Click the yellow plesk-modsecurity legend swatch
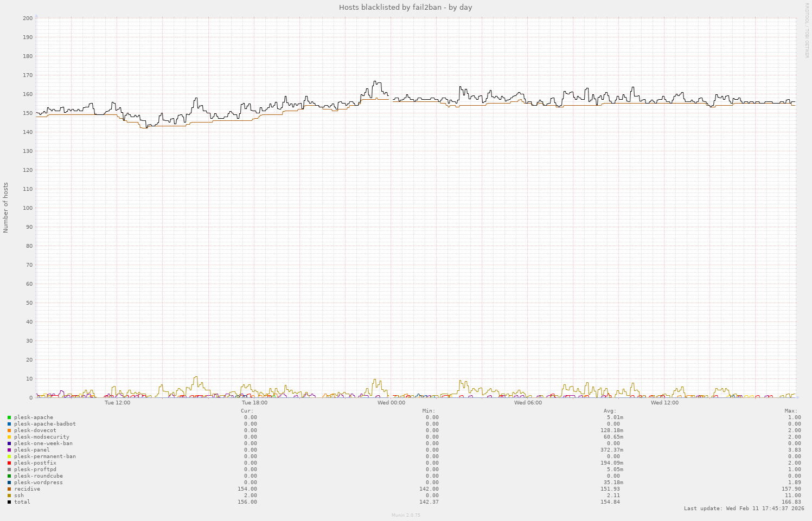 (9, 437)
